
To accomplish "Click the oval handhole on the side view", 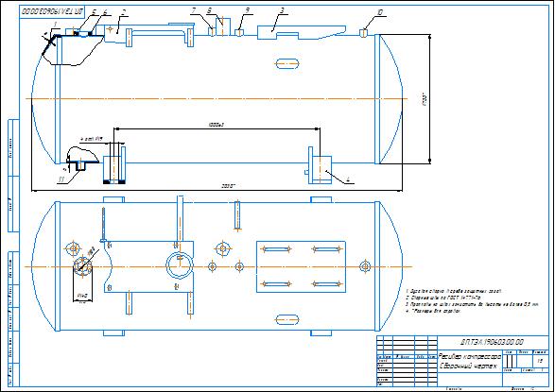I will coord(286,63).
